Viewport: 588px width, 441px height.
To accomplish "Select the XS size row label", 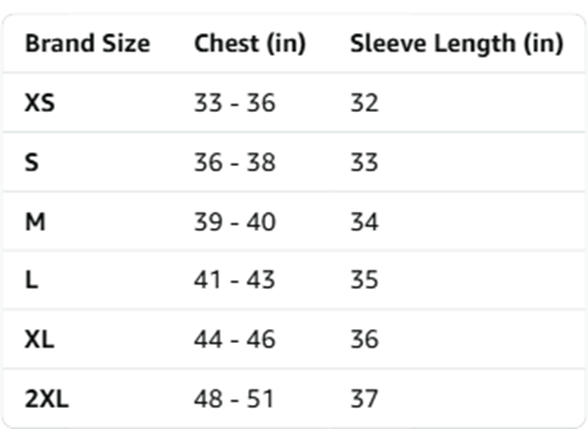I will [x=40, y=102].
